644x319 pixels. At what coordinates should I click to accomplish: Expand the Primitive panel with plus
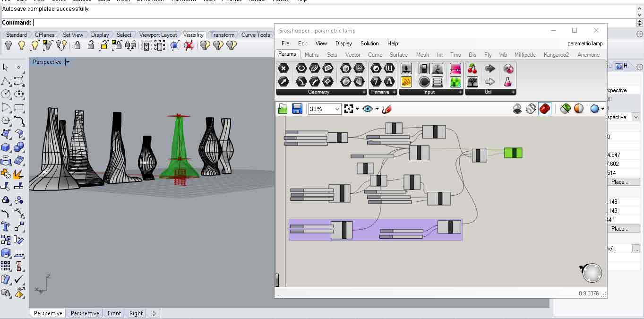pos(394,92)
